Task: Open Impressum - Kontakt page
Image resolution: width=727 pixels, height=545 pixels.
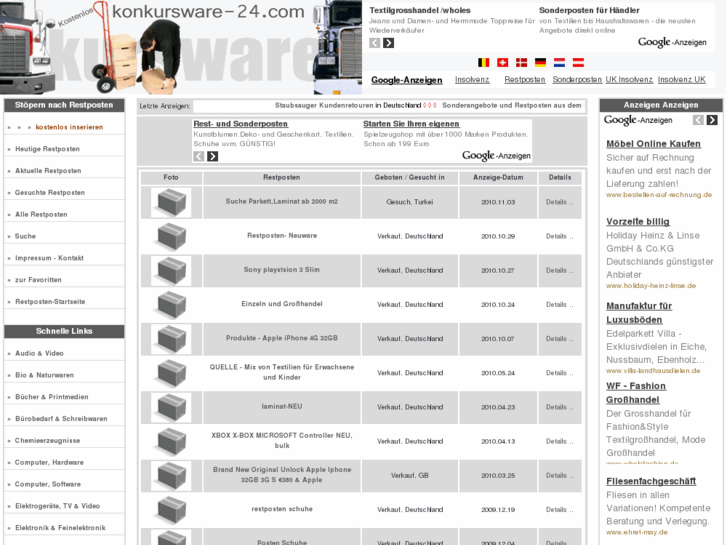Action: click(x=49, y=258)
